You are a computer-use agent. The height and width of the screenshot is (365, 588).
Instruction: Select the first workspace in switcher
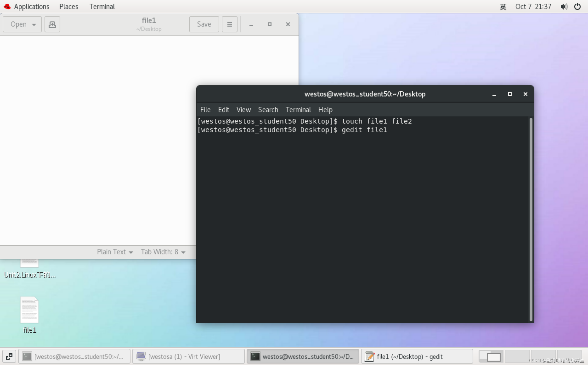click(x=491, y=356)
